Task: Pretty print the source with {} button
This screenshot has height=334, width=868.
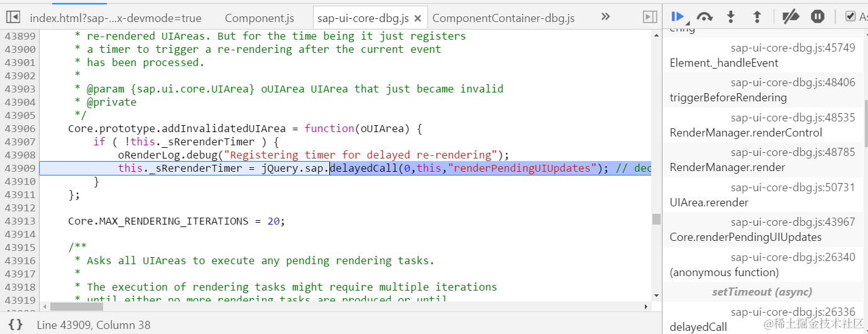Action: coord(16,325)
